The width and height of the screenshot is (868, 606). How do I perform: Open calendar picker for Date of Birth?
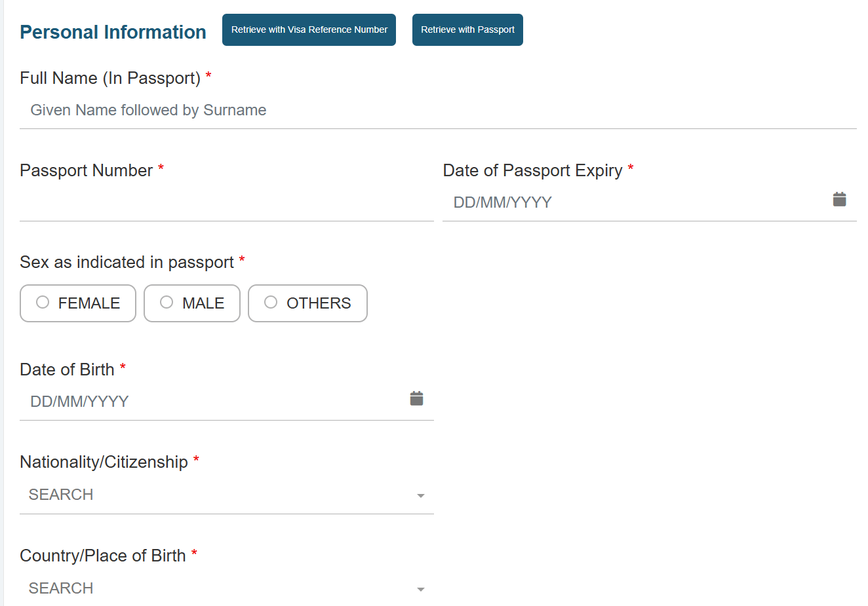pyautogui.click(x=416, y=399)
